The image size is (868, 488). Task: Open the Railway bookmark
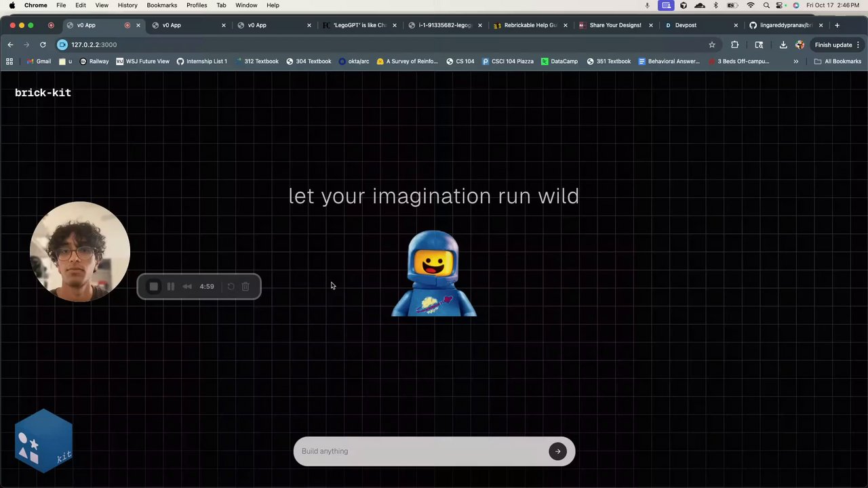(x=94, y=61)
